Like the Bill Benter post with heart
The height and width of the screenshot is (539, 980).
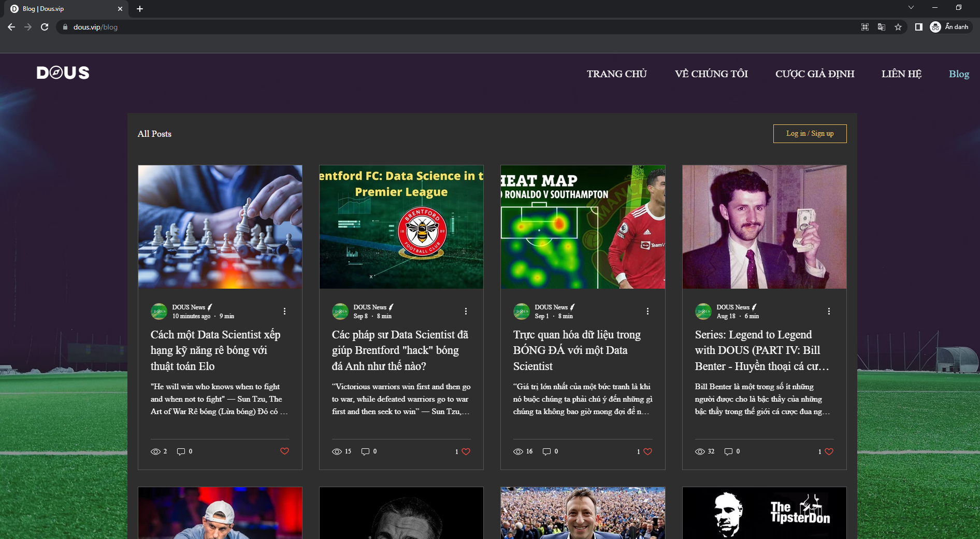[829, 451]
